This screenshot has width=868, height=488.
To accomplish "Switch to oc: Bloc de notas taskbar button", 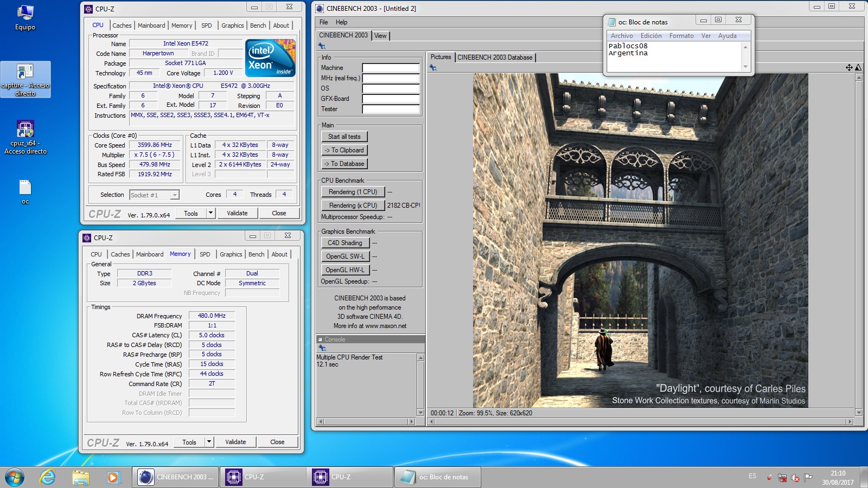I will pos(437,477).
